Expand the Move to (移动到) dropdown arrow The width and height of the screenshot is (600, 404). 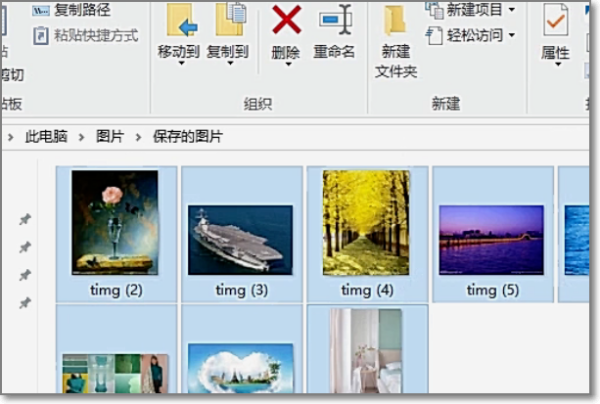(181, 63)
